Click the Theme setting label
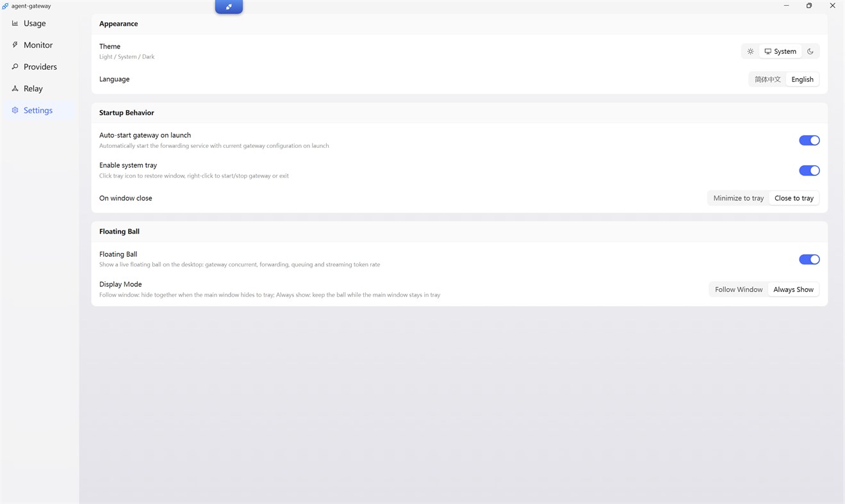The image size is (845, 504). (x=110, y=46)
